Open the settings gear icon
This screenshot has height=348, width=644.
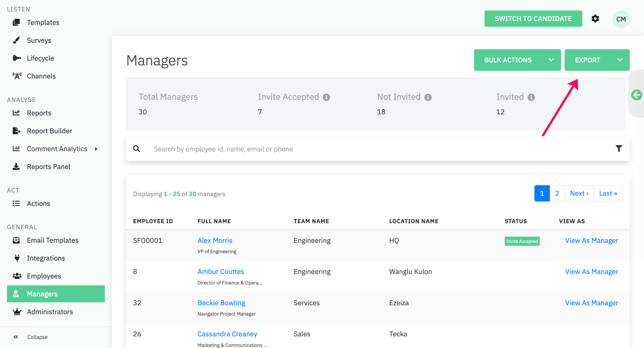(595, 19)
